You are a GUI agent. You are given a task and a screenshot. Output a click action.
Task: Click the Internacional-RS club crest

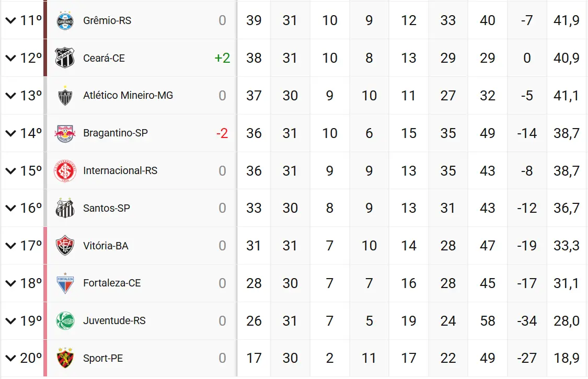(65, 171)
